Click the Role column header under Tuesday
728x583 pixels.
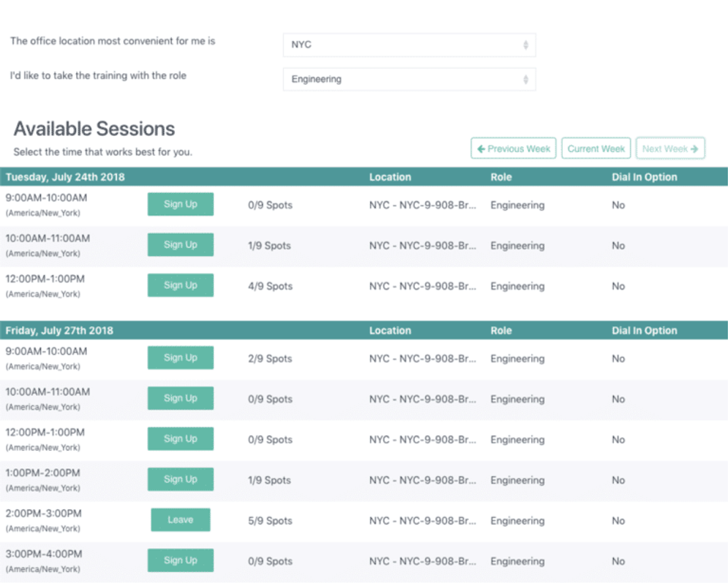(x=501, y=177)
